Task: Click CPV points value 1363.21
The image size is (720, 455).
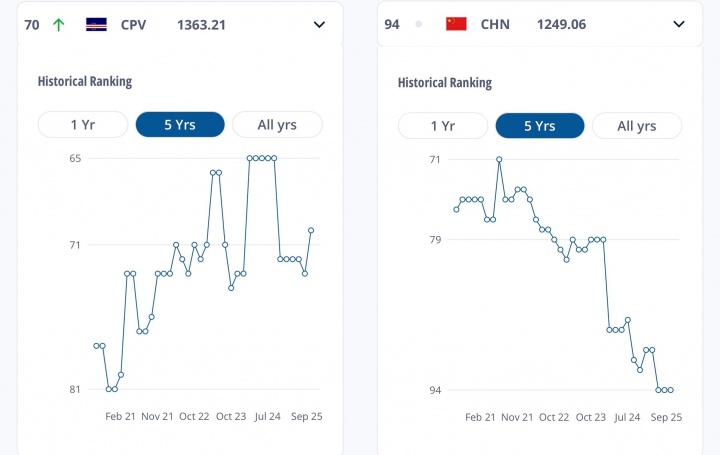Action: point(201,24)
